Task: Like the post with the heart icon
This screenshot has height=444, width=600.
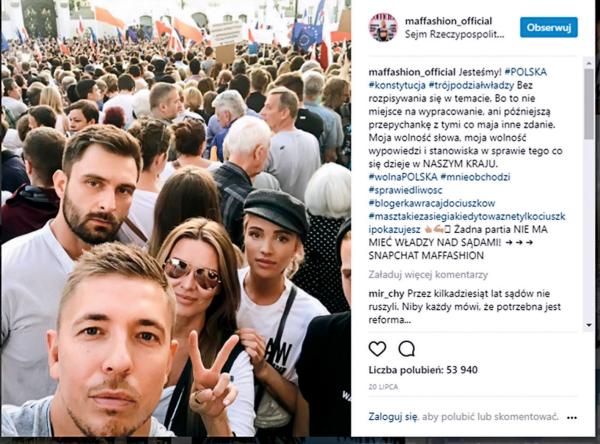Action: click(x=377, y=349)
